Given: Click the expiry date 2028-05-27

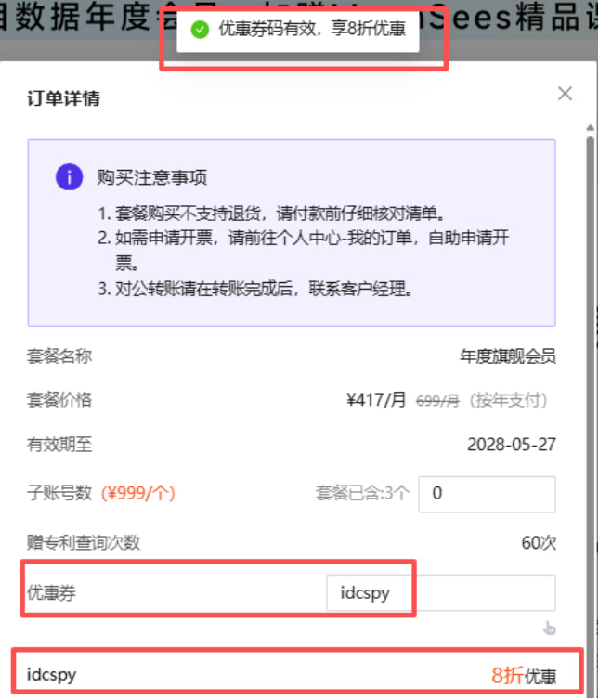Looking at the screenshot, I should [512, 445].
